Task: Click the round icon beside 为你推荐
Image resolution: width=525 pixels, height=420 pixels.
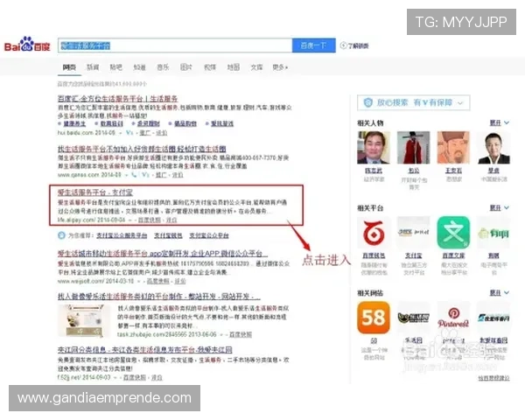Action: 61,235
